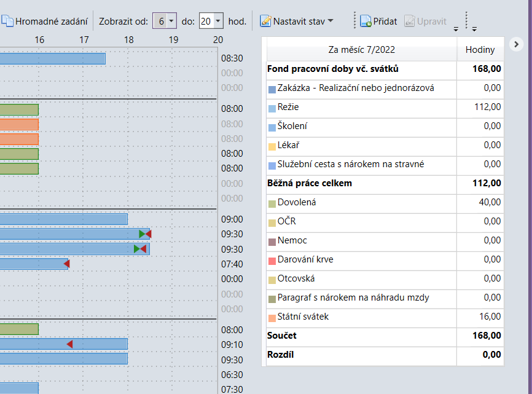Viewport: 532px width, 394px height.
Task: Click the 'Za měsíc 7/2022' column header
Action: [362, 50]
